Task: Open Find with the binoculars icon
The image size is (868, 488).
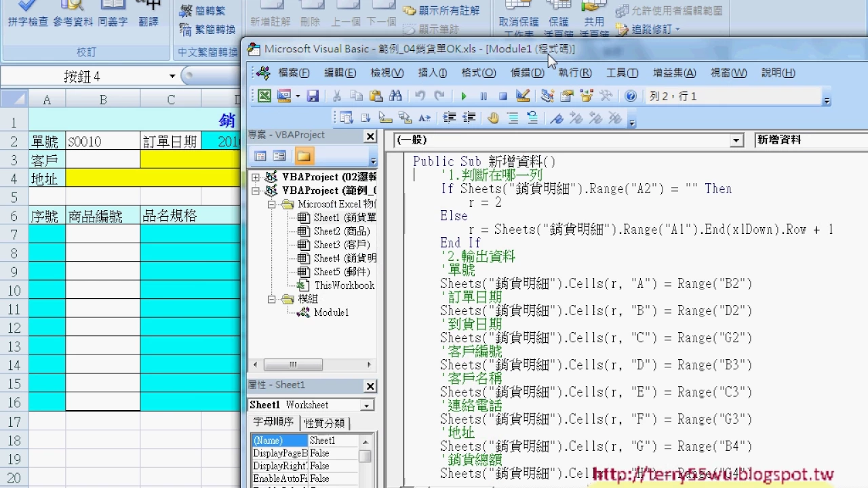Action: (395, 96)
